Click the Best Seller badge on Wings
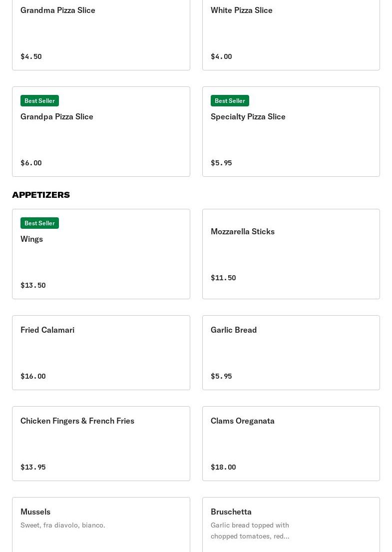This screenshot has height=552, width=392. pyautogui.click(x=40, y=223)
